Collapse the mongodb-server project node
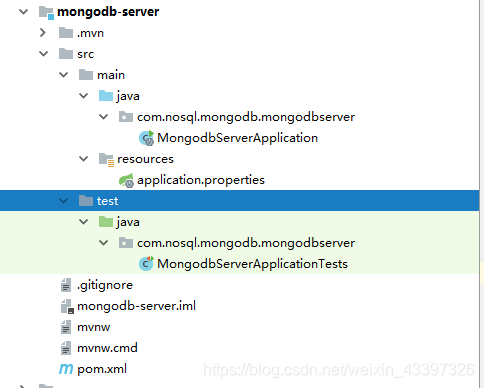 (x=23, y=12)
